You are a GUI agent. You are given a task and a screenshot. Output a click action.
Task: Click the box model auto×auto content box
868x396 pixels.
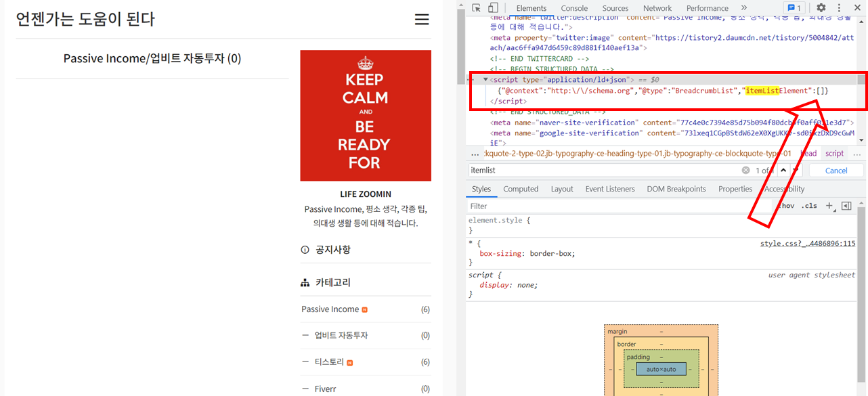661,370
